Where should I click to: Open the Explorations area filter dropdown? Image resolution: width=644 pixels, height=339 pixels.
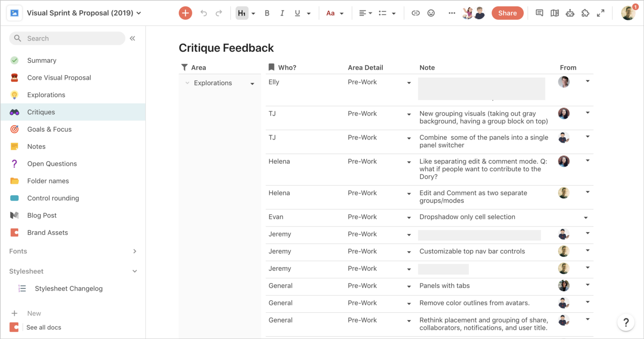coord(252,84)
